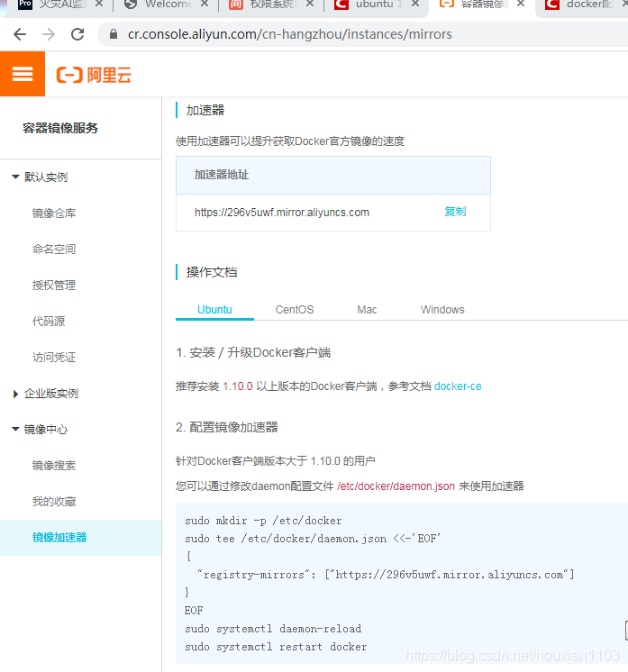Image resolution: width=628 pixels, height=672 pixels.
Task: Click the 'sudo mkdir -p /etc/docker' line
Action: (263, 521)
